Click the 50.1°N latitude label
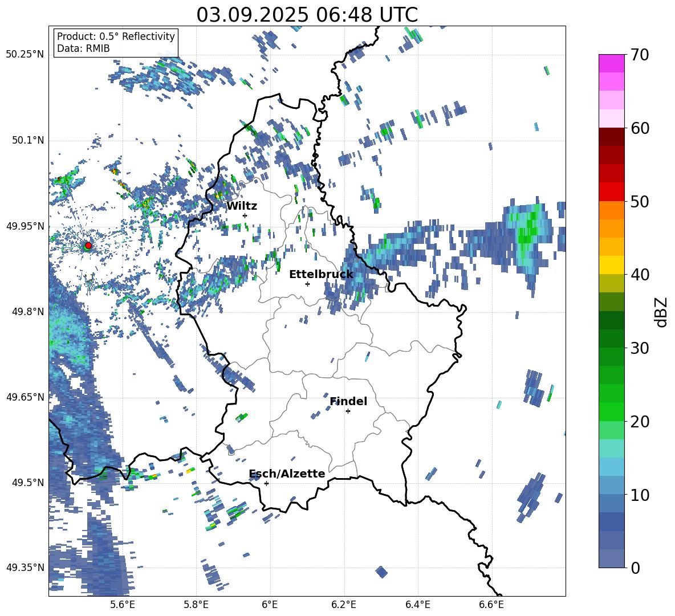Image resolution: width=675 pixels, height=616 pixels. (x=27, y=140)
